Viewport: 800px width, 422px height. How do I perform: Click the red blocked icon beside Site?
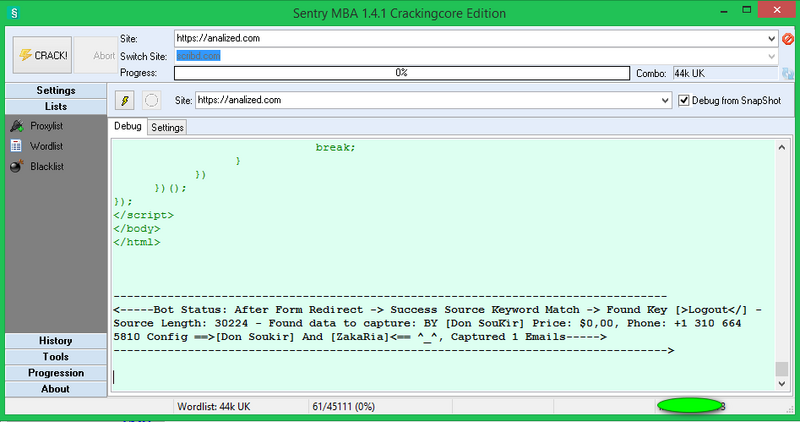[x=788, y=39]
